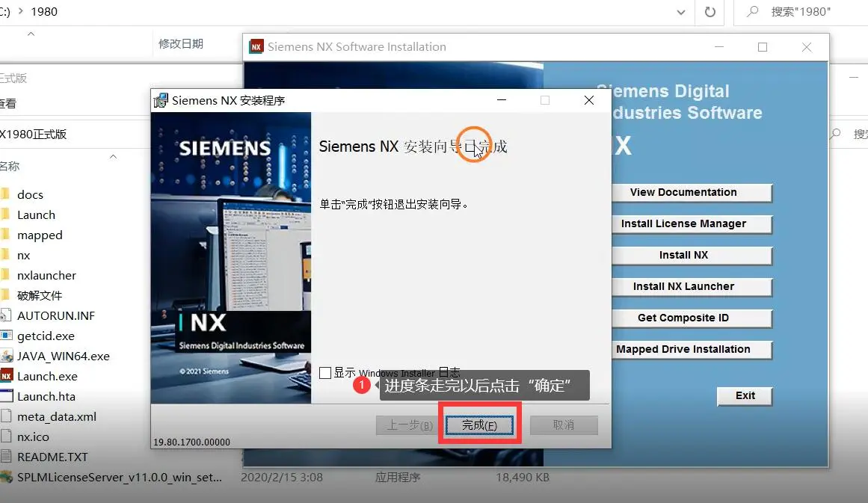The width and height of the screenshot is (868, 503).
Task: Select the settings file icon beside AUTORUN.INF
Action: [x=6, y=315]
